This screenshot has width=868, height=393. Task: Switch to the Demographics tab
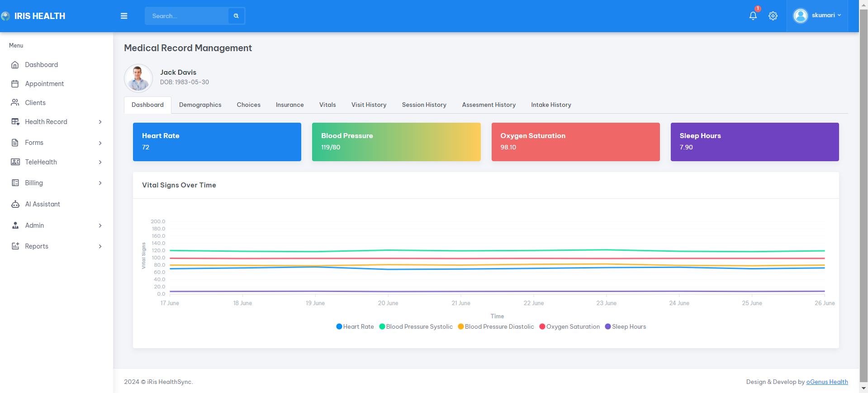(200, 105)
